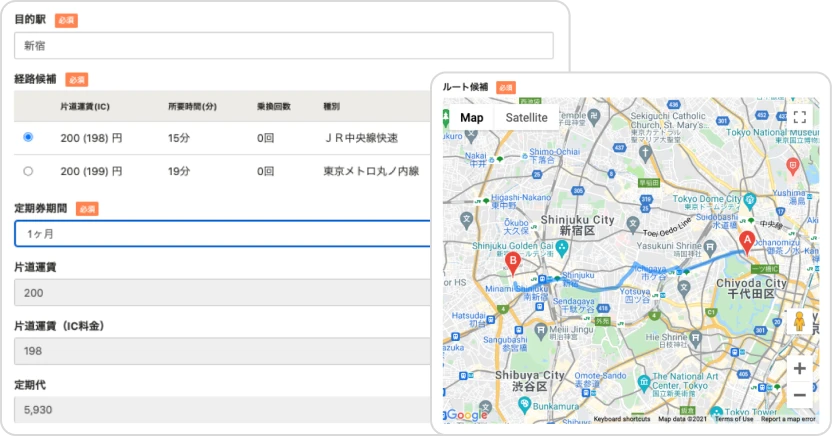Click the 東京メトロ丸ノ内線 route type text
Screen dimensions: 832x436
point(371,172)
